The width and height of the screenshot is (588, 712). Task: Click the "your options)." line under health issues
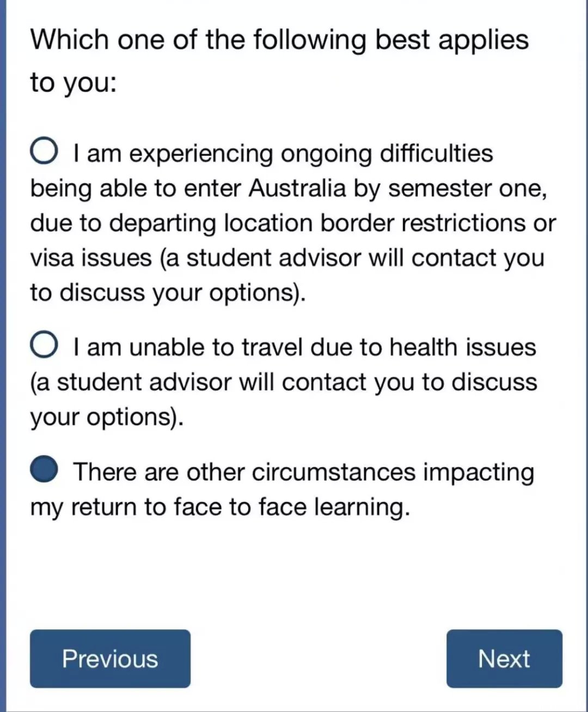[x=107, y=417]
